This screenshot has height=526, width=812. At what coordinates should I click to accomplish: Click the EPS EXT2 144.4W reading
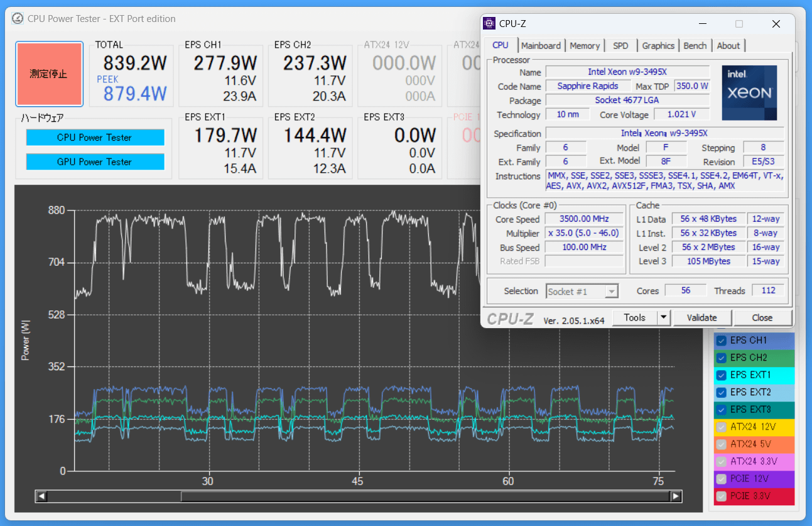(x=315, y=135)
